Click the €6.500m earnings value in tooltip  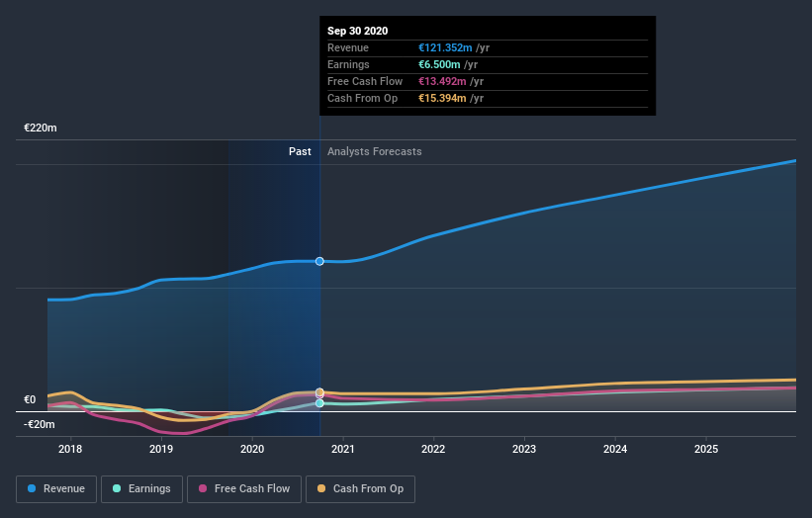(439, 64)
